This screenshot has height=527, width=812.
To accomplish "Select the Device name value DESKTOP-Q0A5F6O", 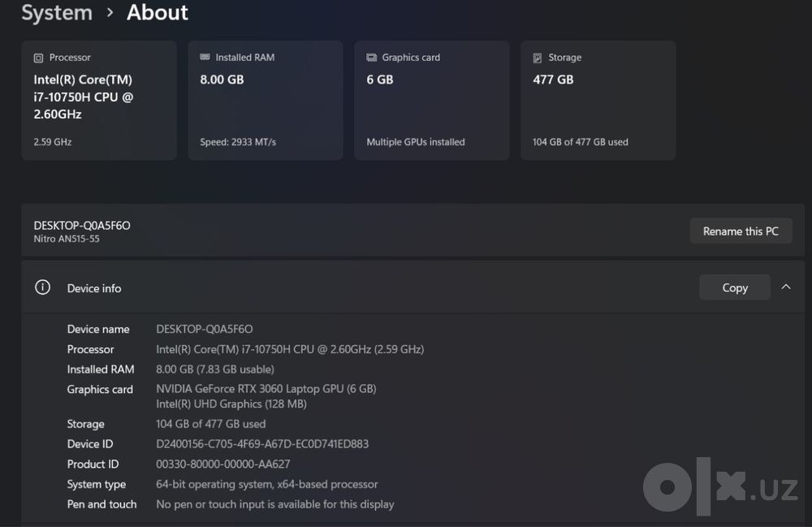I will (x=205, y=329).
